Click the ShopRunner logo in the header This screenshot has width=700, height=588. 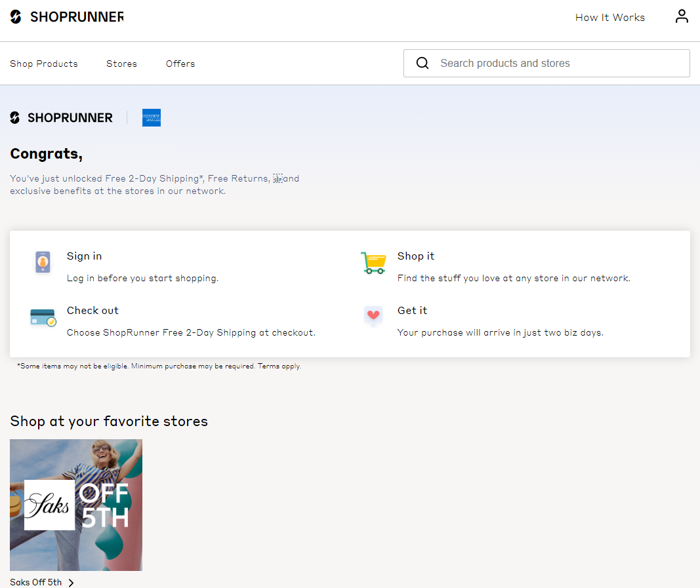click(x=67, y=17)
